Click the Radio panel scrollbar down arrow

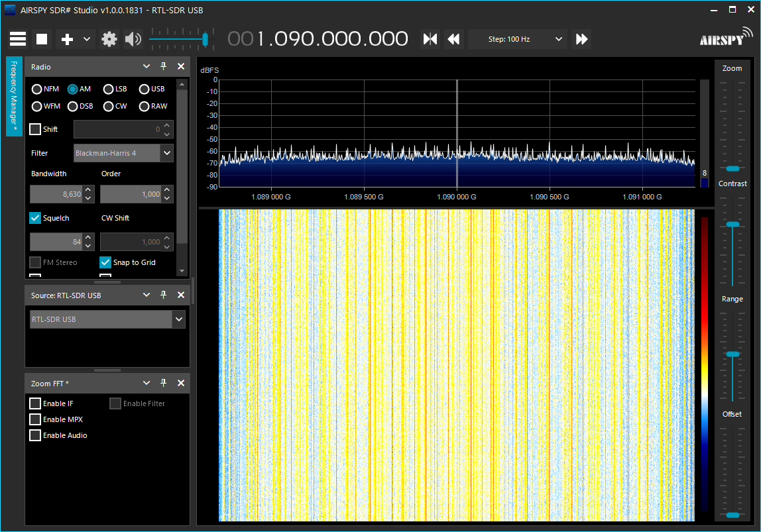coord(182,271)
